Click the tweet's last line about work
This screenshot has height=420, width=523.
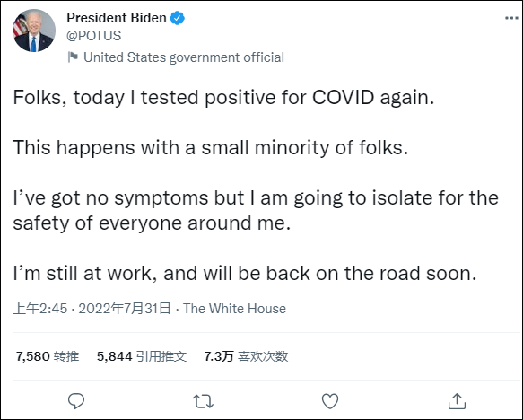[245, 274]
